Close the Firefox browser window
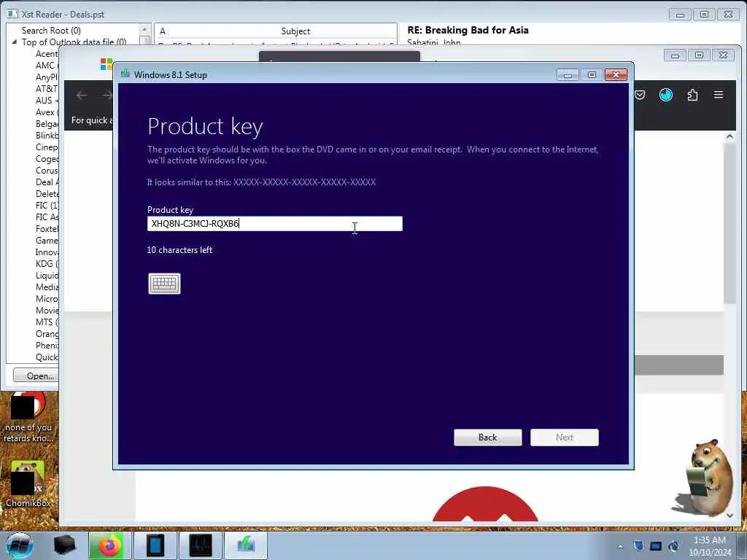747x560 pixels. [x=723, y=55]
